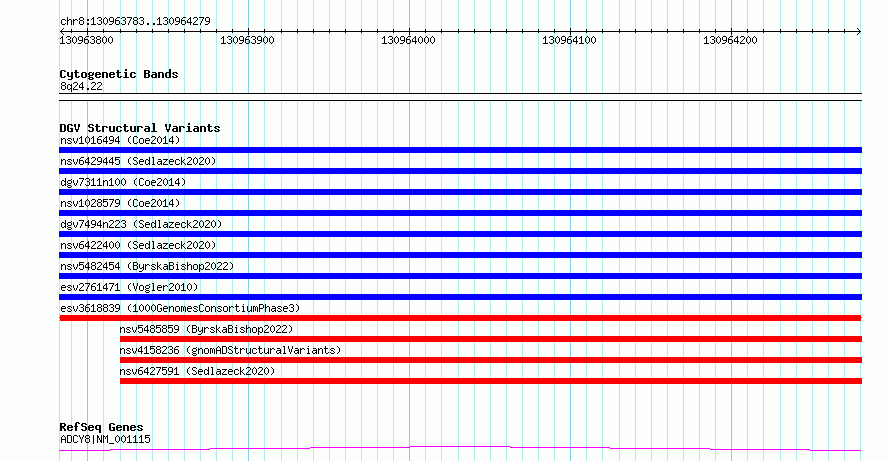Click the Cytogenetic Bands track title
Image resolution: width=890 pixels, height=461 pixels.
119,74
